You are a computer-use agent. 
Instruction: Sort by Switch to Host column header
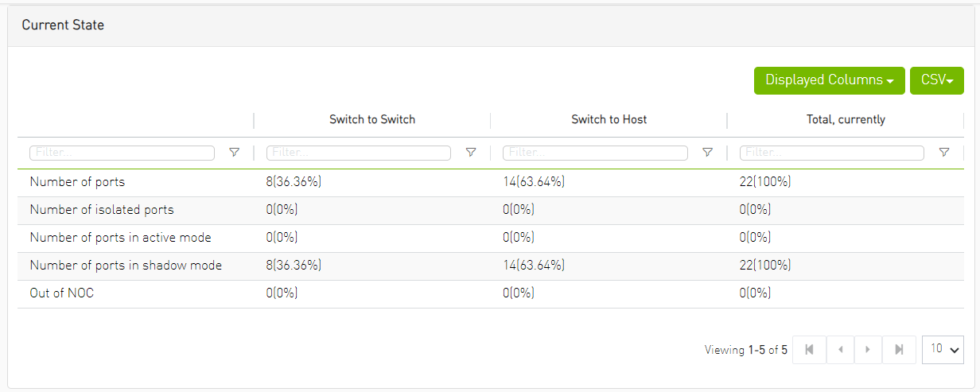tap(609, 120)
